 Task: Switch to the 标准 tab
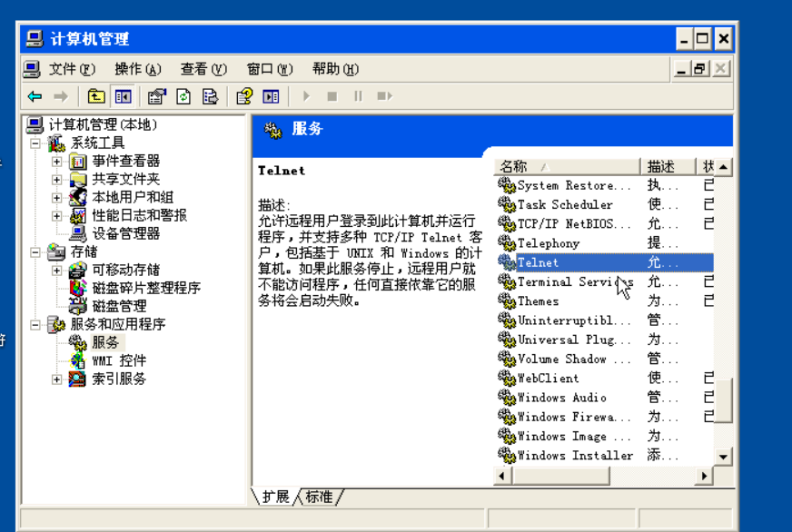point(319,497)
